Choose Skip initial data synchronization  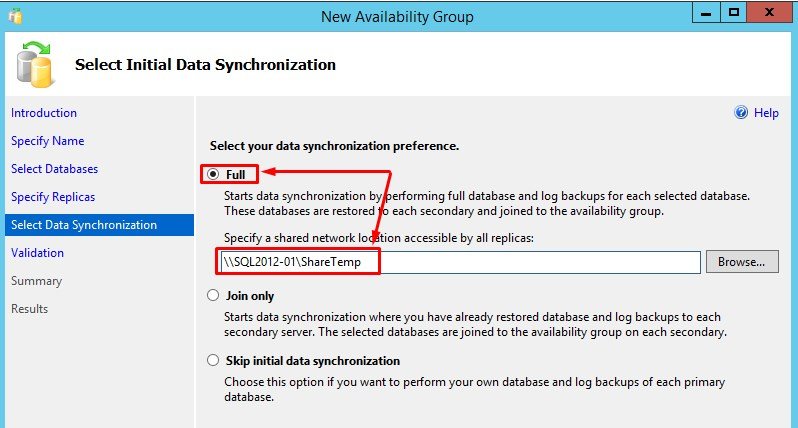pyautogui.click(x=213, y=361)
